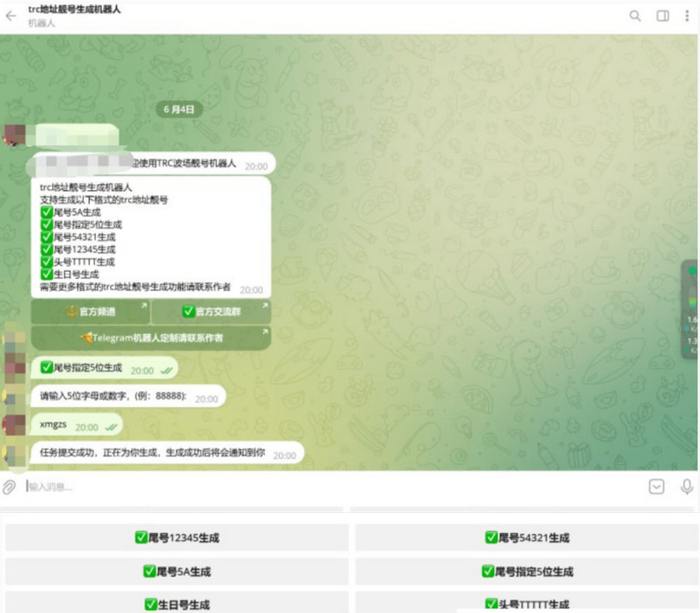
Task: Toggle the bot keyboard icon in message bar
Action: tap(656, 486)
